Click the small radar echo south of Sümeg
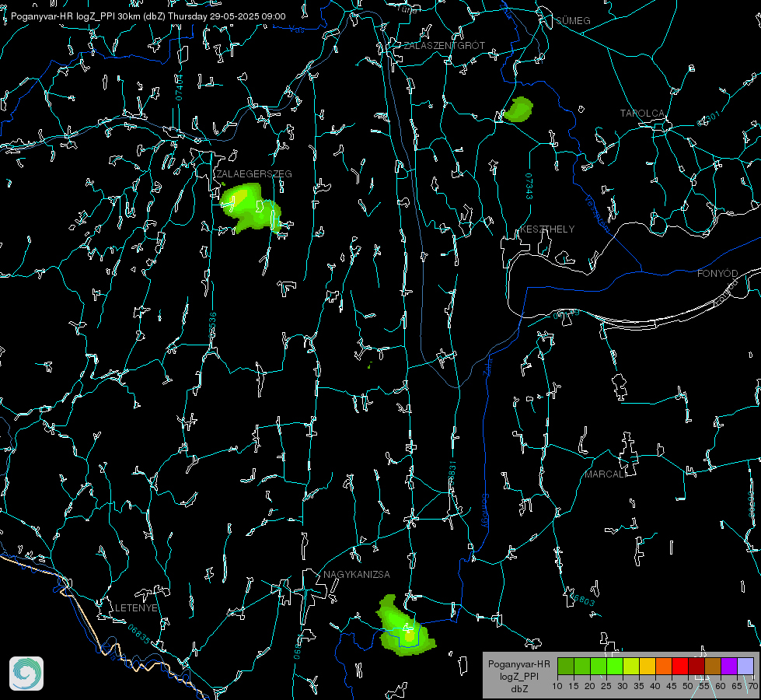 pos(518,109)
